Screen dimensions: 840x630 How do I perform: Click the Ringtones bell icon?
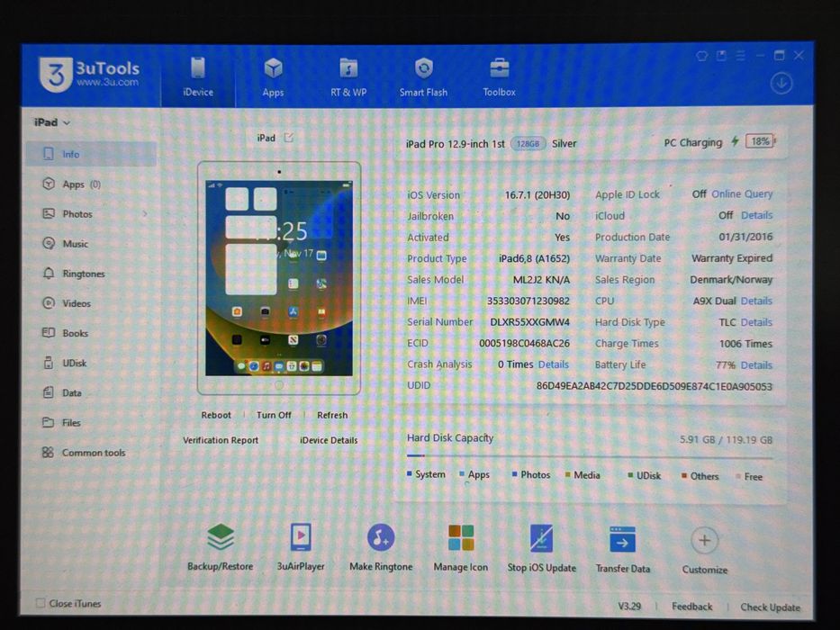coord(49,274)
